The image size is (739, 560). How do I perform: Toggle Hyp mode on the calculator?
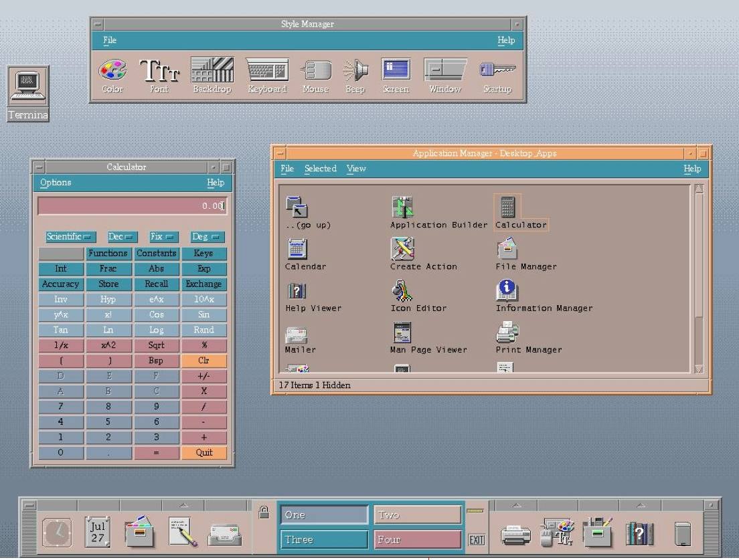tap(108, 299)
